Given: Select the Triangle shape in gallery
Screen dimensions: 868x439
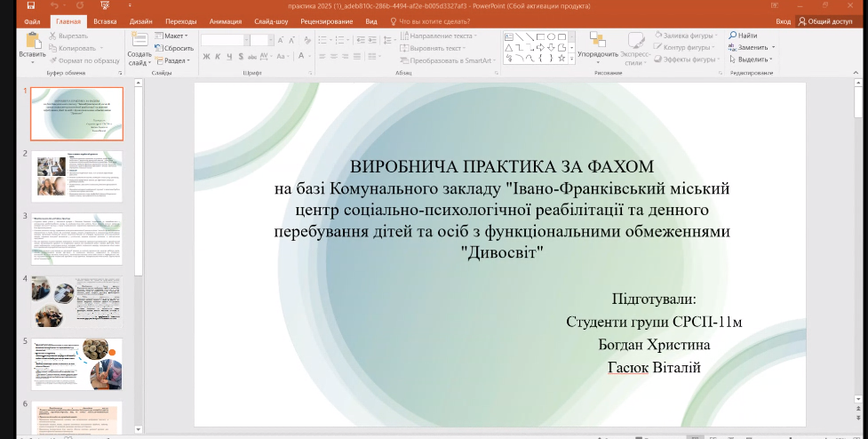Looking at the screenshot, I should [x=509, y=48].
